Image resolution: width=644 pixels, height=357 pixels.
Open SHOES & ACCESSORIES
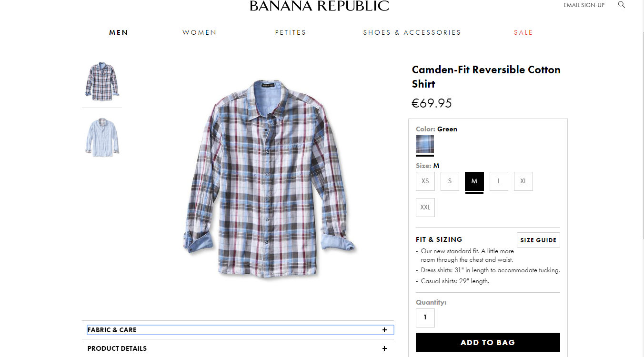pyautogui.click(x=412, y=32)
